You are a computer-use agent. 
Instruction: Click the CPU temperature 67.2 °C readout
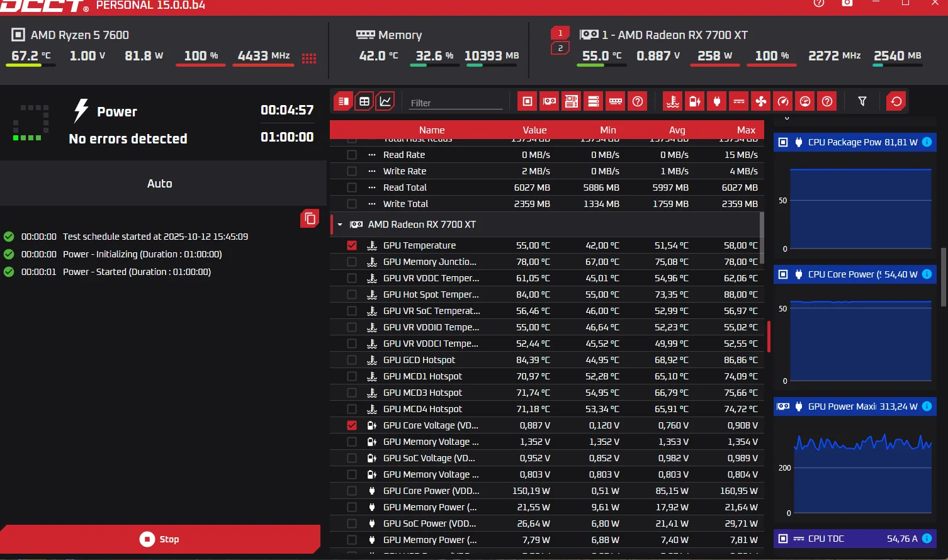click(31, 55)
